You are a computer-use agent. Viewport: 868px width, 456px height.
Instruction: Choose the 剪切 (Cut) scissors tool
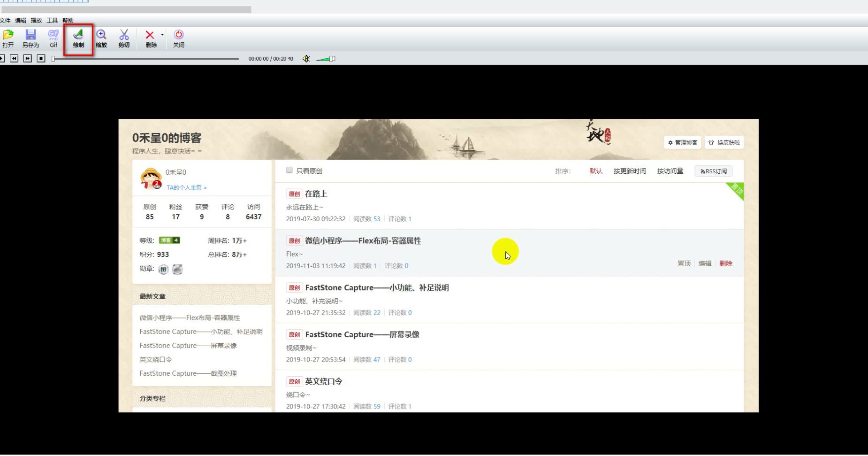124,39
